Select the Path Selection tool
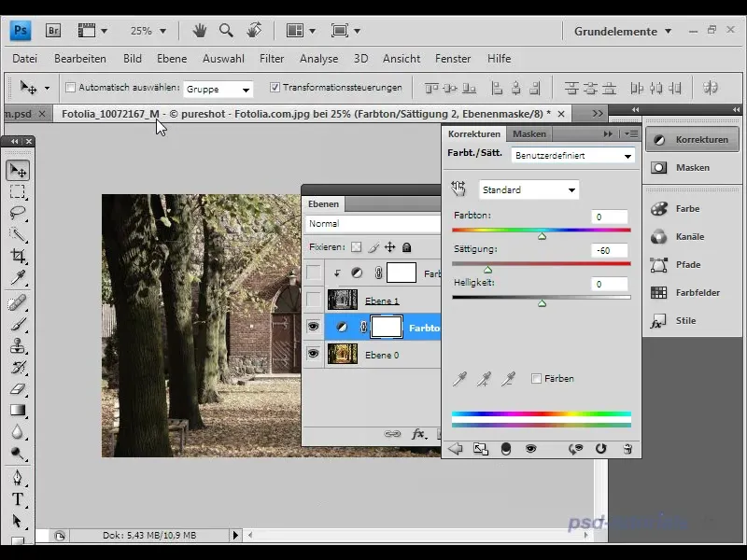This screenshot has height=560, width=747. click(18, 521)
